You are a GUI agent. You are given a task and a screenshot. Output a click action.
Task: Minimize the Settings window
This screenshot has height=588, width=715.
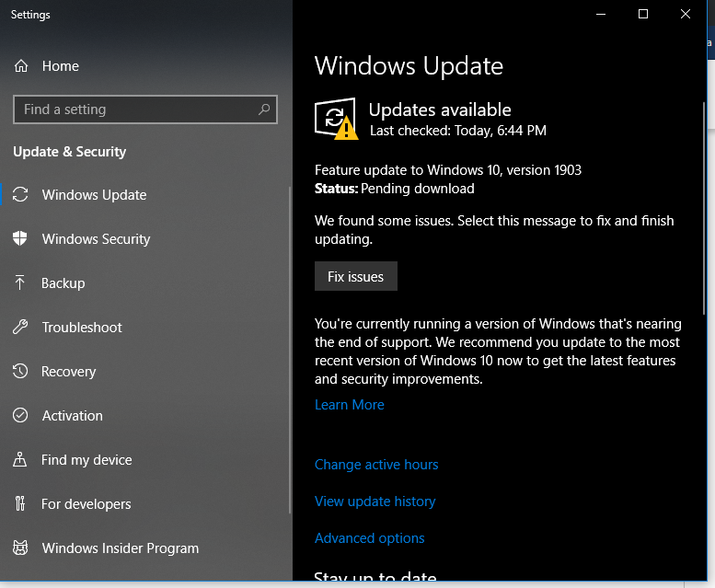pyautogui.click(x=601, y=14)
